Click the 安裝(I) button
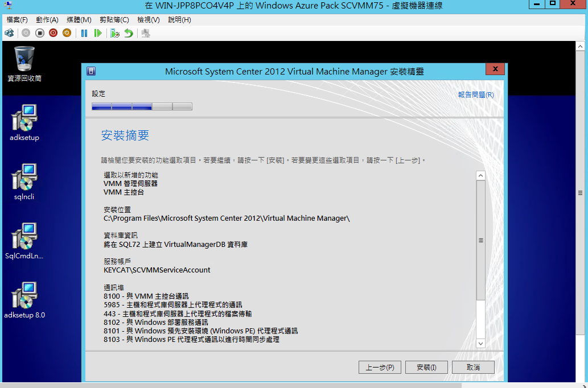588x388 pixels. click(426, 368)
